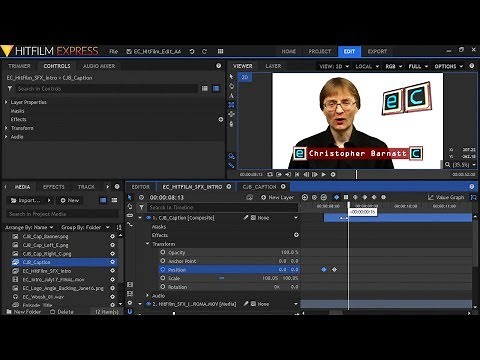Image resolution: width=480 pixels, height=360 pixels.
Task: Open options gear for EC_Woosh_01.wav
Action: coord(112,297)
